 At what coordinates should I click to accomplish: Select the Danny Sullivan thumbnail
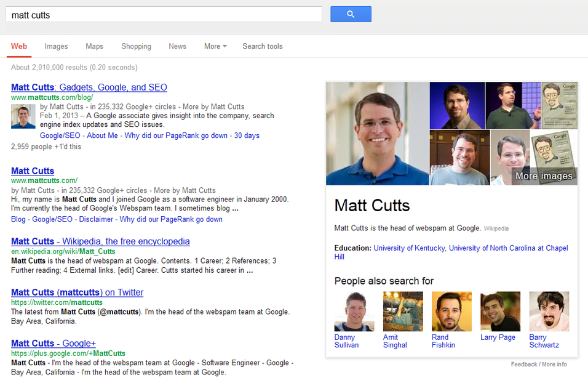click(x=354, y=311)
